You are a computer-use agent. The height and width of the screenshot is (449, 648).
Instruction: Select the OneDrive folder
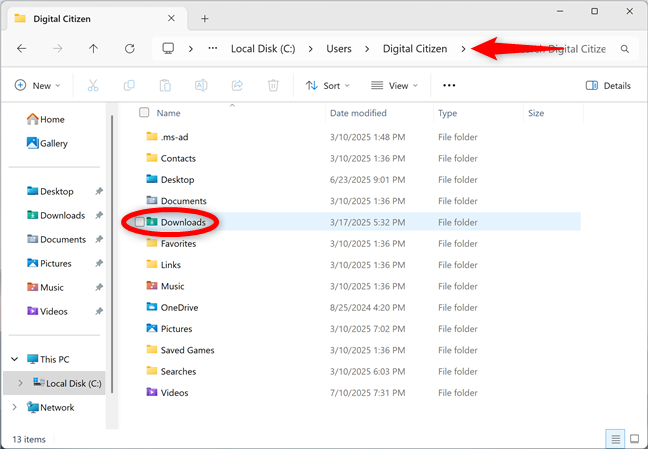coord(358,307)
